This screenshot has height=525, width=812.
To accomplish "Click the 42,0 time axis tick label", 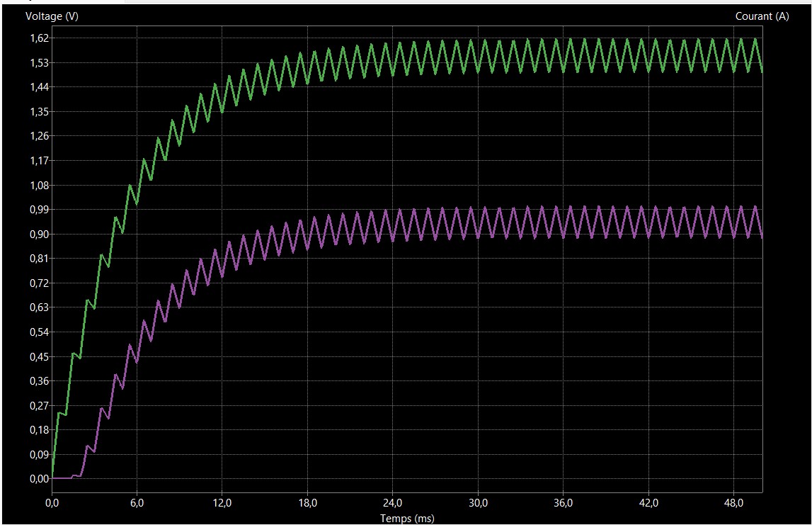I will click(649, 503).
